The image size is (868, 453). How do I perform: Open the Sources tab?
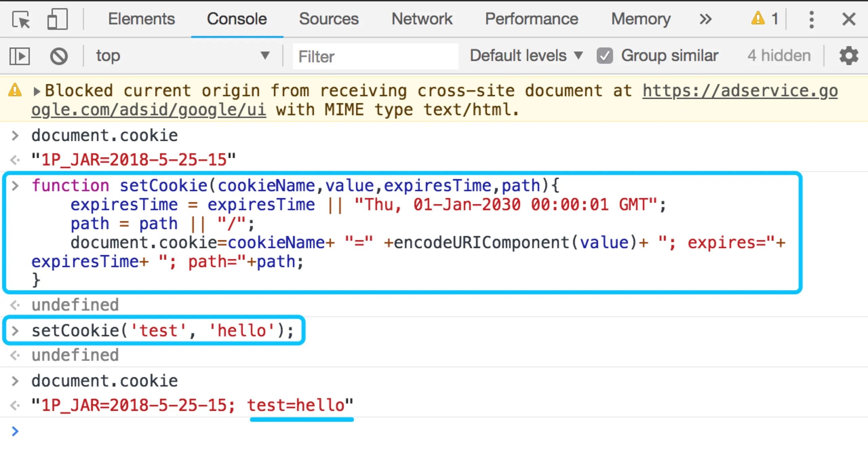(329, 19)
